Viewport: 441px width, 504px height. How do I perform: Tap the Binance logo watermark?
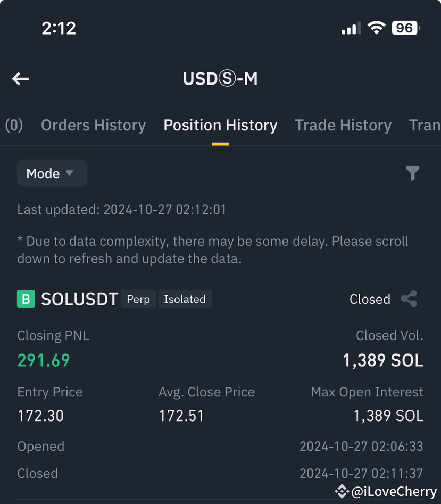(342, 491)
